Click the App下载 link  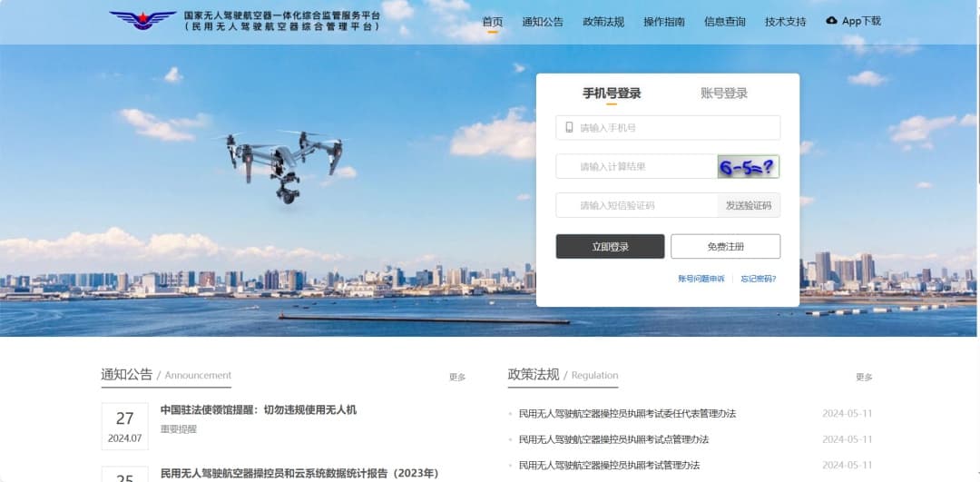(x=861, y=21)
